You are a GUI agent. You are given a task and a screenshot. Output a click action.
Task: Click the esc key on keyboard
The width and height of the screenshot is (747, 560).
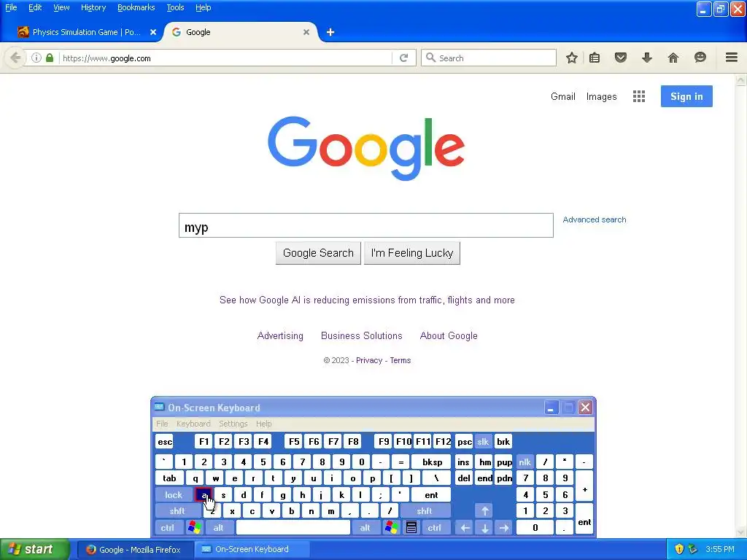point(165,441)
